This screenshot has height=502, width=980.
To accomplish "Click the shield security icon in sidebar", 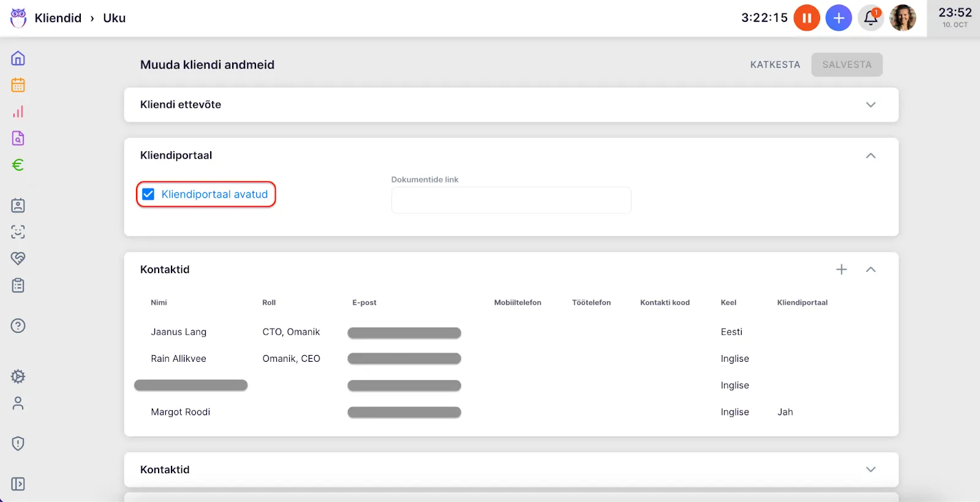I will click(18, 443).
